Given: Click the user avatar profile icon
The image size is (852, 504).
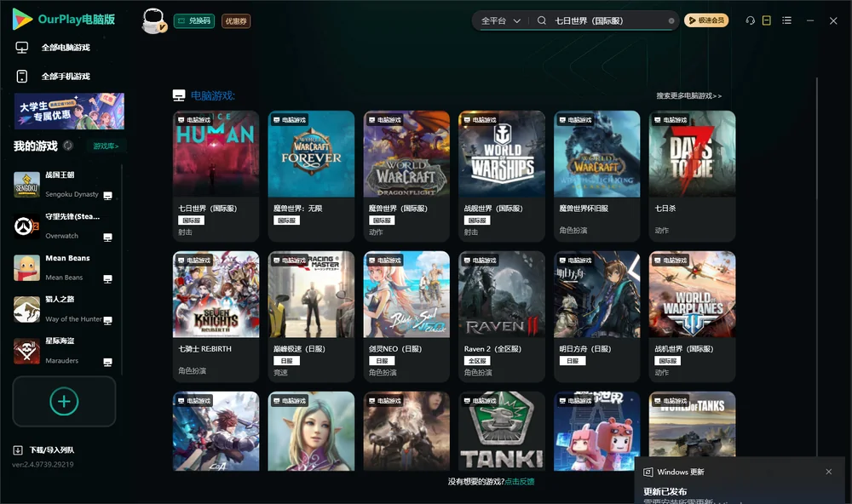Looking at the screenshot, I should pyautogui.click(x=153, y=21).
